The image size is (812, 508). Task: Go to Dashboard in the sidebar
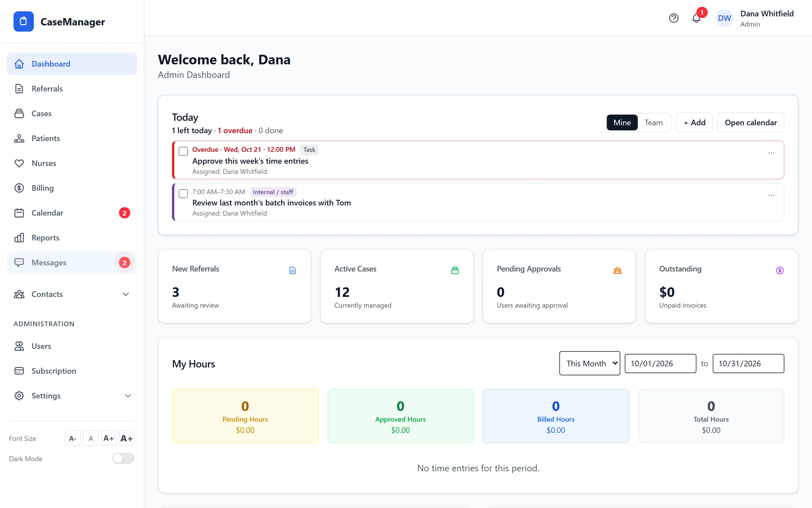tap(72, 64)
